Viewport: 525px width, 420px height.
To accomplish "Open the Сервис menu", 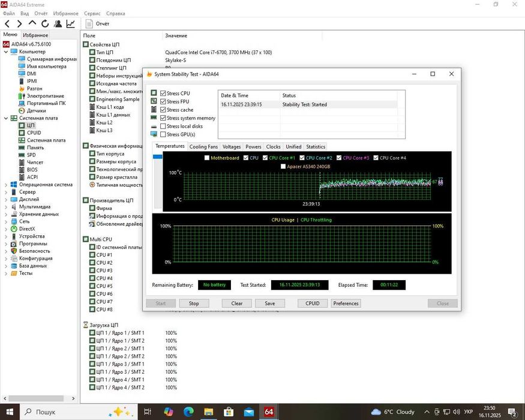I will 92,13.
